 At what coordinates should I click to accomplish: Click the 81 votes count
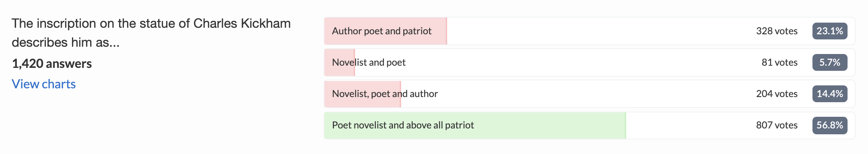point(779,62)
